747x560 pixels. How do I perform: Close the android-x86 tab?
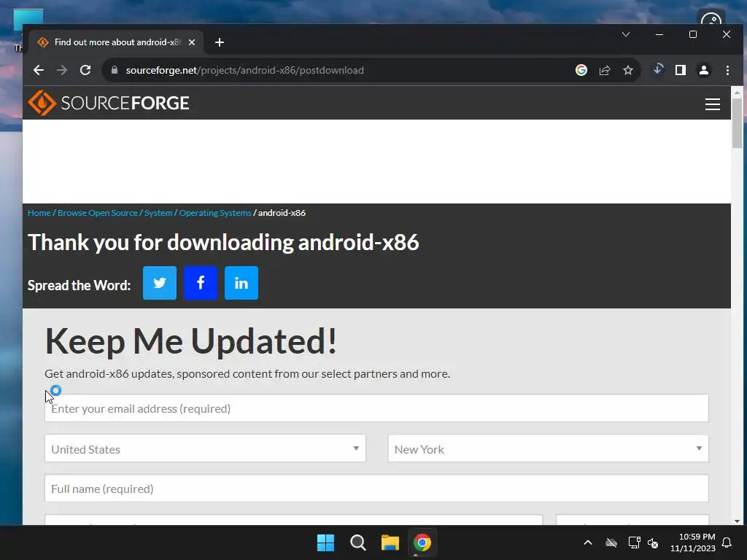(x=192, y=42)
